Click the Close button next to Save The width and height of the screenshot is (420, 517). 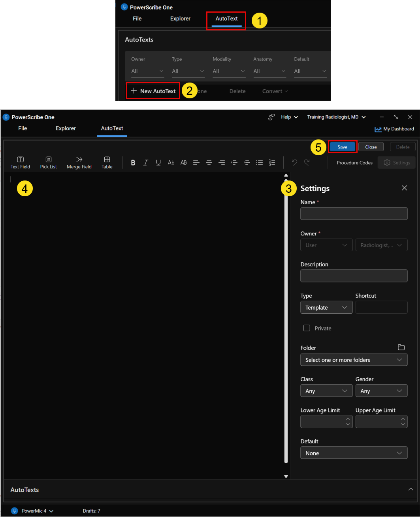click(371, 147)
